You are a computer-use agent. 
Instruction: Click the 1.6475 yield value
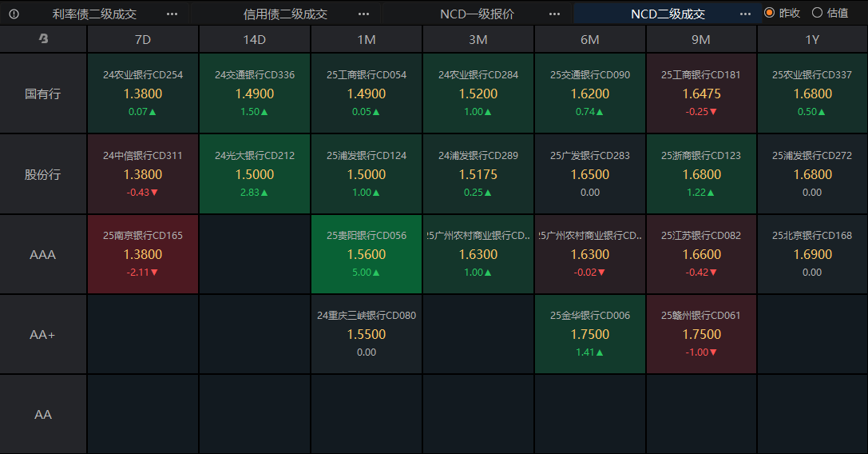pyautogui.click(x=701, y=94)
